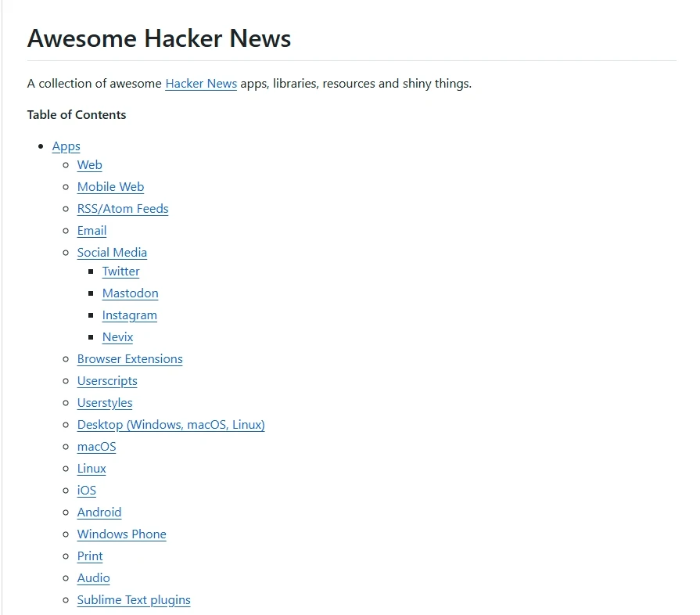Open the Userscripts link
This screenshot has height=615, width=700.
tap(107, 381)
